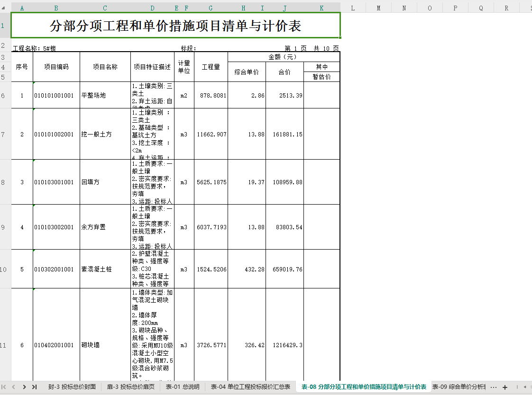The height and width of the screenshot is (395, 532).
Task: Select column L header
Action: tap(353, 8)
